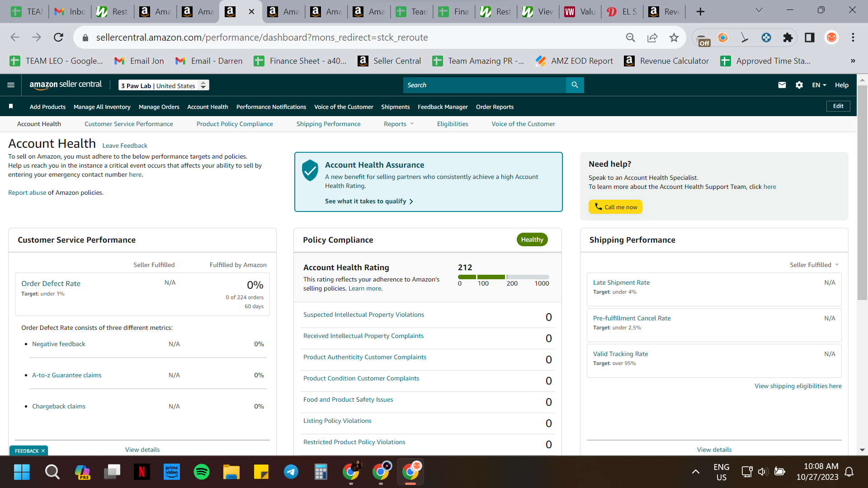Open Spotify from the taskbar
Screen dimensions: 868x488
point(202,472)
